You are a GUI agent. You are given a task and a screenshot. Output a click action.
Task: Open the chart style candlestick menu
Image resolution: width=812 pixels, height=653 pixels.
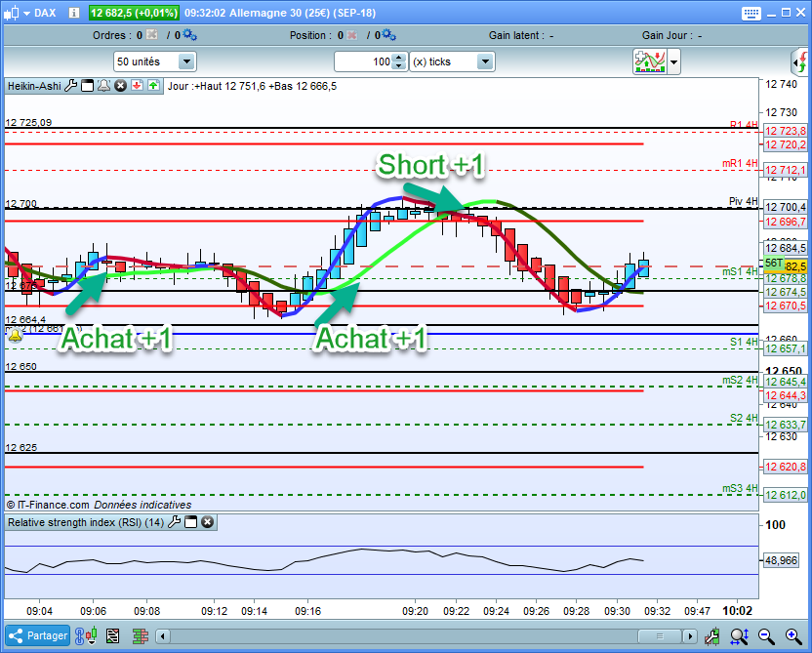(16, 13)
